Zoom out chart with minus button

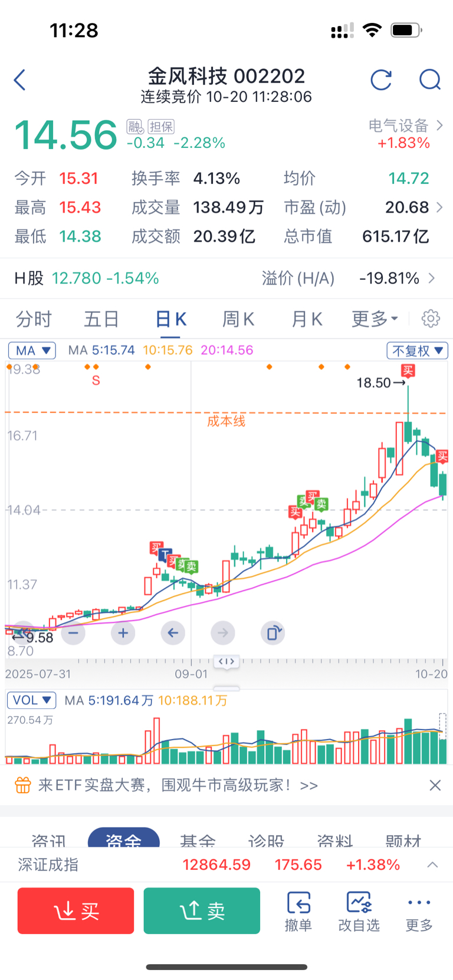point(73,633)
